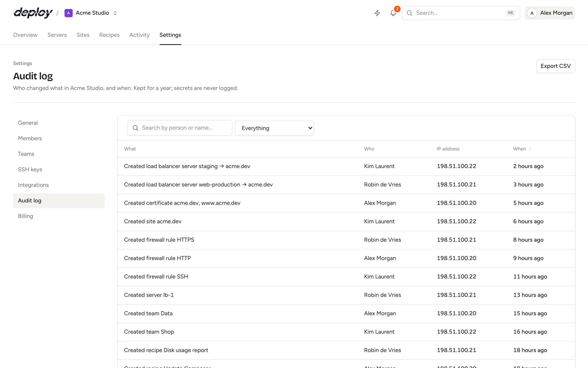The width and height of the screenshot is (588, 368).
Task: Select the Settings tab
Action: [x=170, y=35]
